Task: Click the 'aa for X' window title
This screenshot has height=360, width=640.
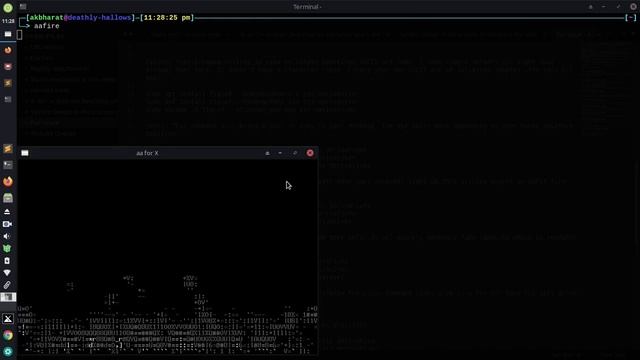Action: 147,153
